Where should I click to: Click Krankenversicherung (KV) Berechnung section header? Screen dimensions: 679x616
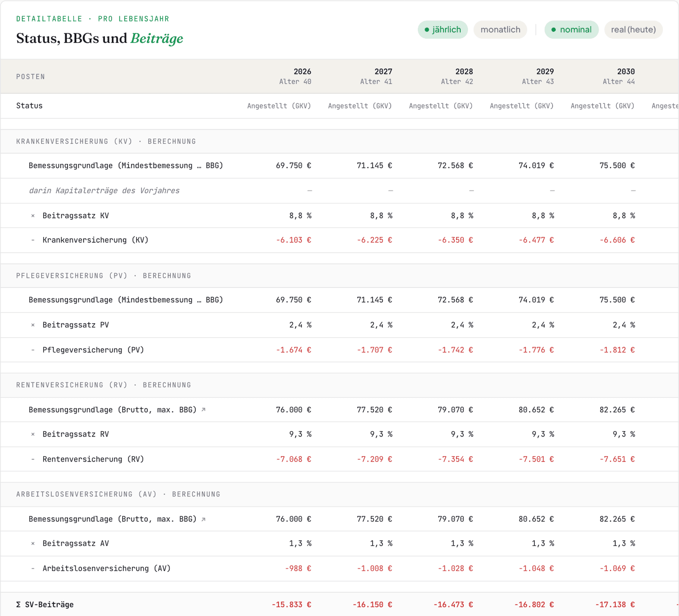(x=106, y=141)
